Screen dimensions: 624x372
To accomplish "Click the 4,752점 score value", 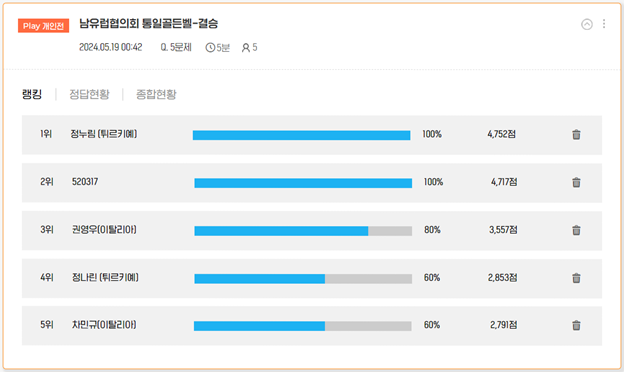I will pos(501,134).
